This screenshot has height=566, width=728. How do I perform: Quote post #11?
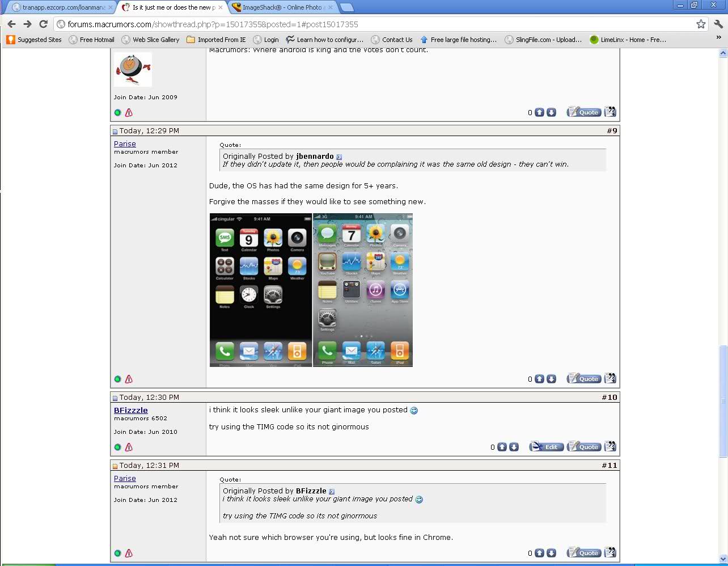pos(584,552)
